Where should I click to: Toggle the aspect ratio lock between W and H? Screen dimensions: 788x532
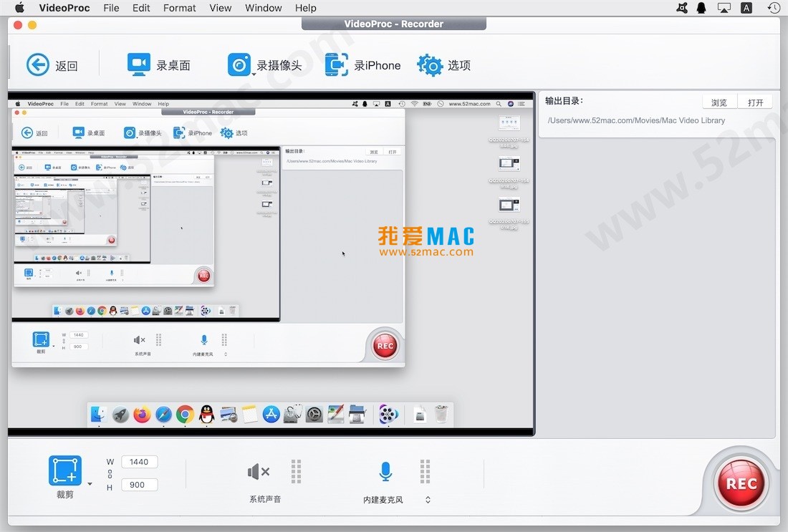pos(110,474)
